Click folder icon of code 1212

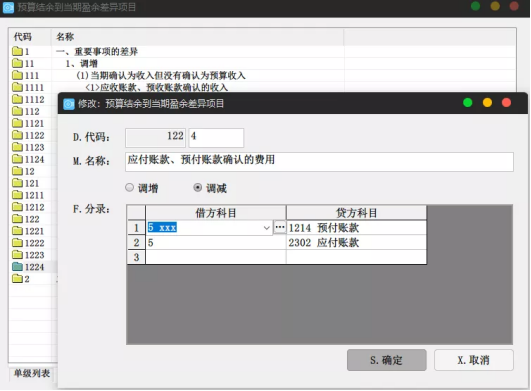17,207
